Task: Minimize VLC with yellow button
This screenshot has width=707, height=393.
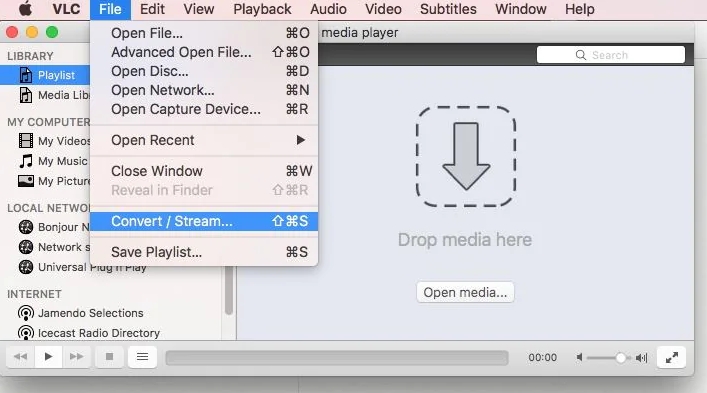Action: click(32, 32)
